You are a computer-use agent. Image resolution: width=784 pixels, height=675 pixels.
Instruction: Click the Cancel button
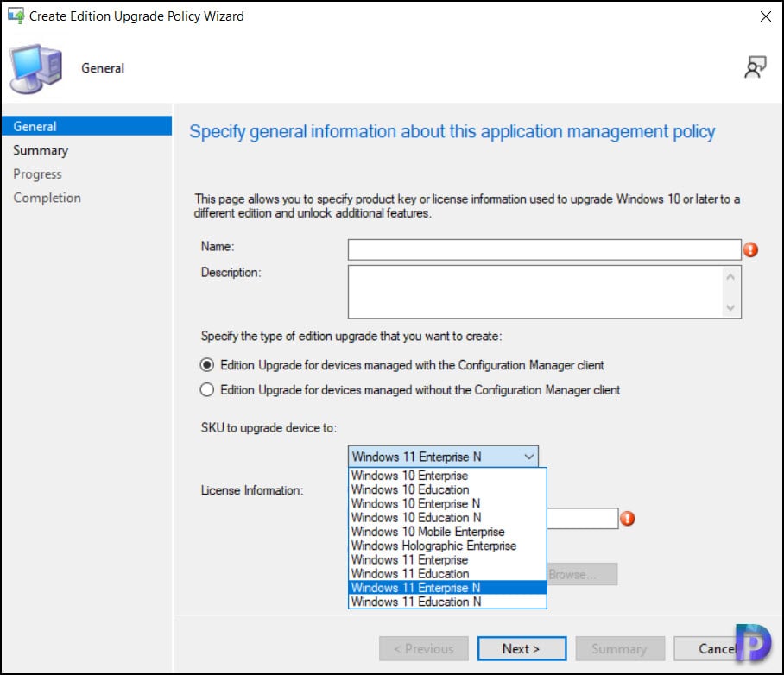coord(718,648)
